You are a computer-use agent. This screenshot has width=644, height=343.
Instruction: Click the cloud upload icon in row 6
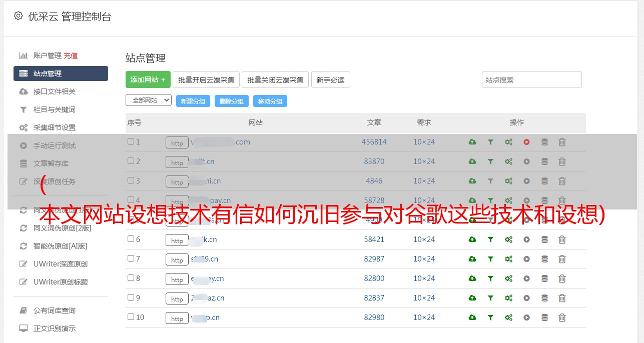pos(472,239)
